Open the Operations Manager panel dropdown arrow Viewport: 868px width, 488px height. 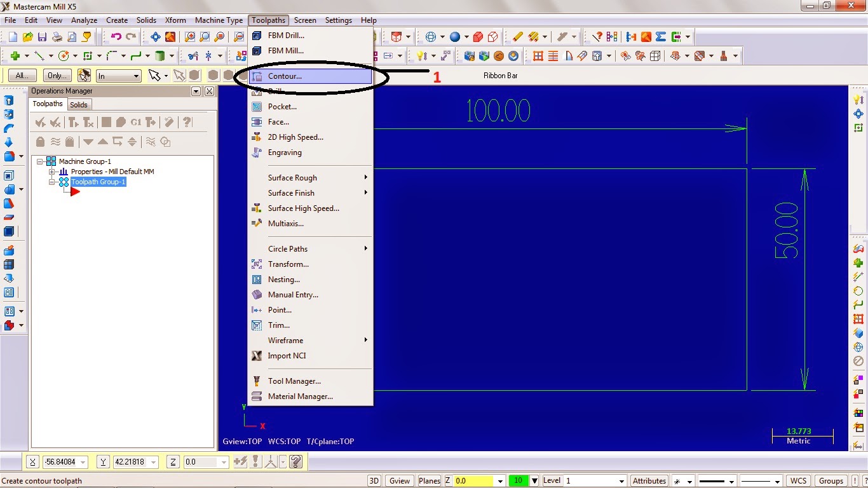(196, 91)
